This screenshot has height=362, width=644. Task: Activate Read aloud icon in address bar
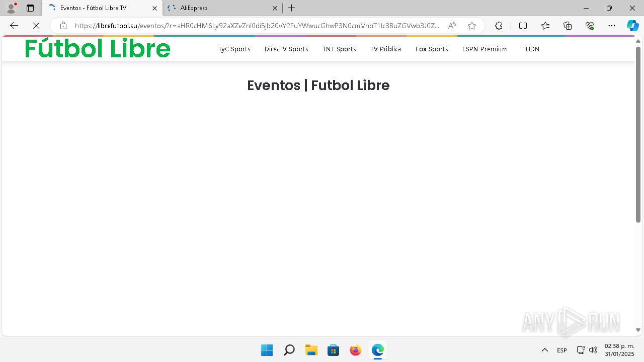point(452,26)
